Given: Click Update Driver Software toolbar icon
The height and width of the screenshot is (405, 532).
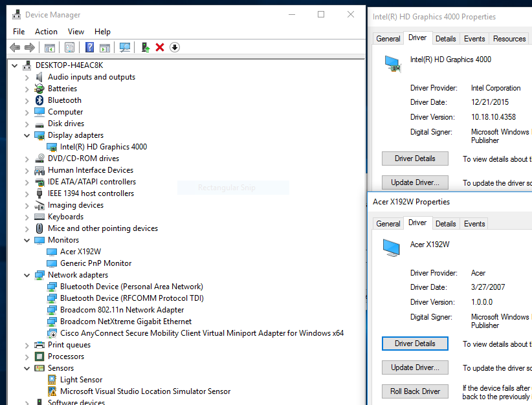Looking at the screenshot, I should pos(146,47).
